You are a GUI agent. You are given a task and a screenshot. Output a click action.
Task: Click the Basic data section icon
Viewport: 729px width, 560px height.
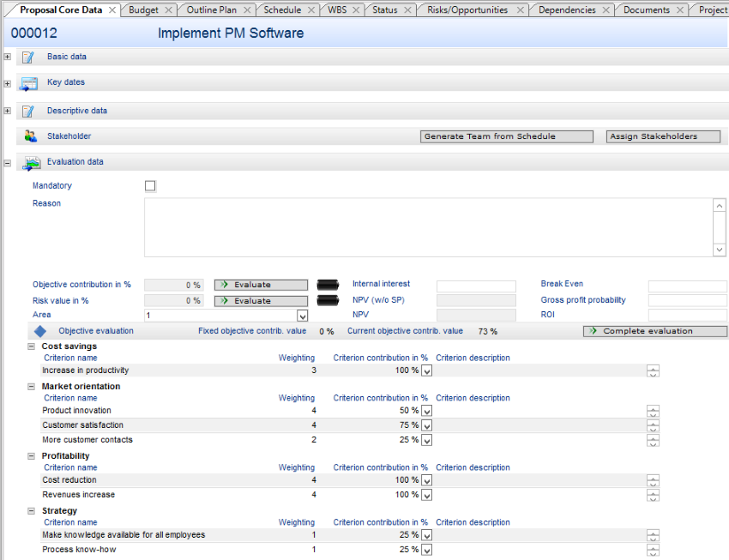click(x=28, y=57)
